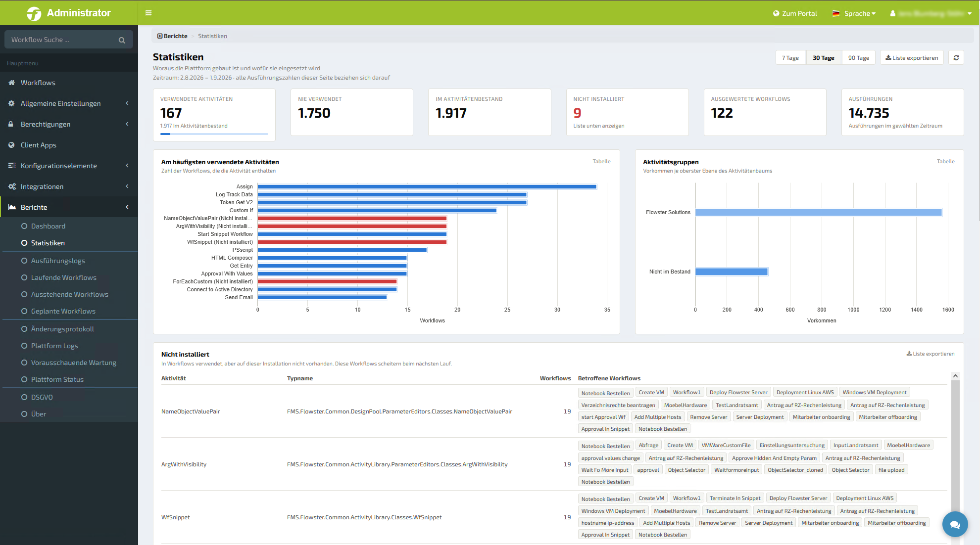Screen dimensions: 980x545
Task: Click the user profile icon in header
Action: click(x=893, y=14)
